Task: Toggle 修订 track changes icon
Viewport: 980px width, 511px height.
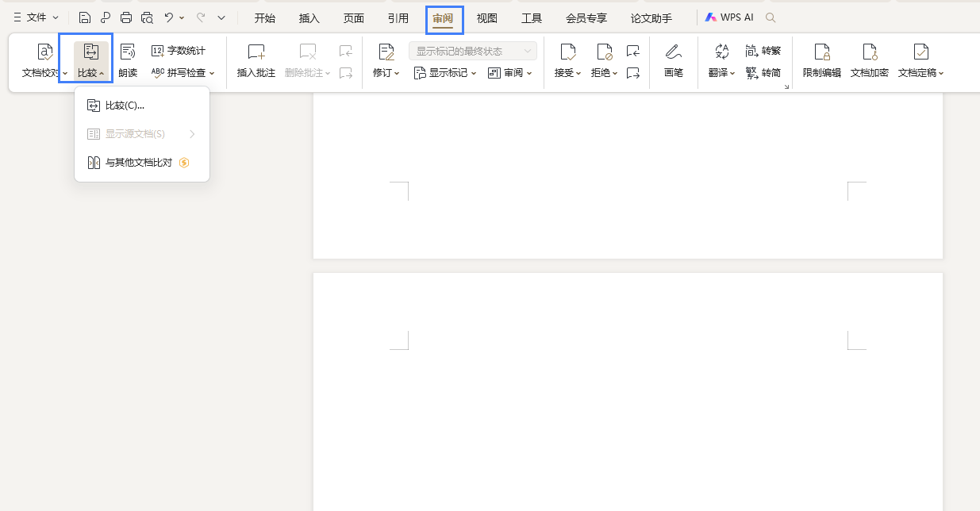Action: pyautogui.click(x=386, y=52)
